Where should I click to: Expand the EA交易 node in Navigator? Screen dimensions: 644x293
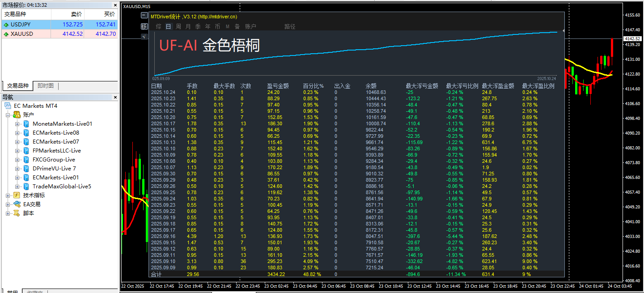8,204
